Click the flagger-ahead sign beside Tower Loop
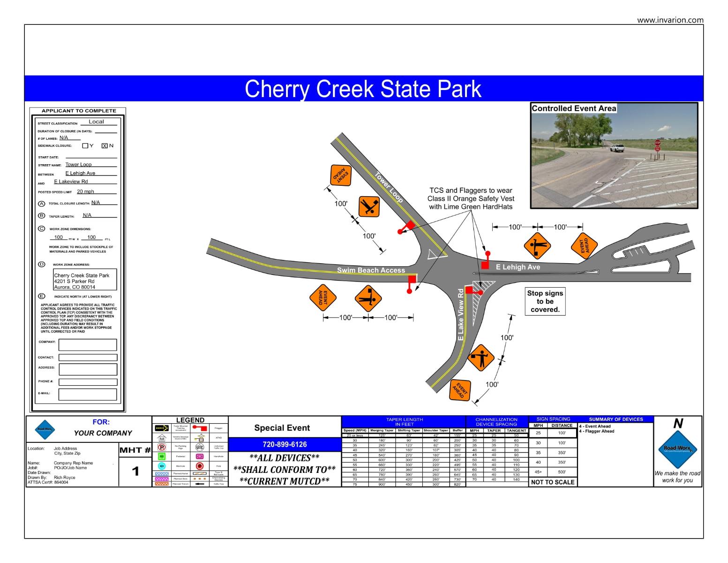The height and width of the screenshot is (563, 728). tap(369, 207)
